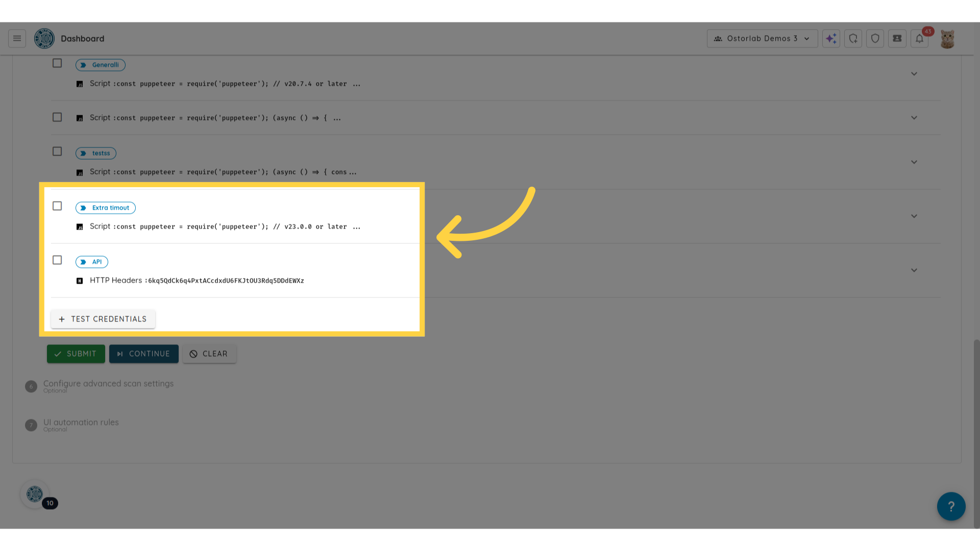Open the AI sparkle assistant icon
The image size is (980, 551).
pos(831,38)
